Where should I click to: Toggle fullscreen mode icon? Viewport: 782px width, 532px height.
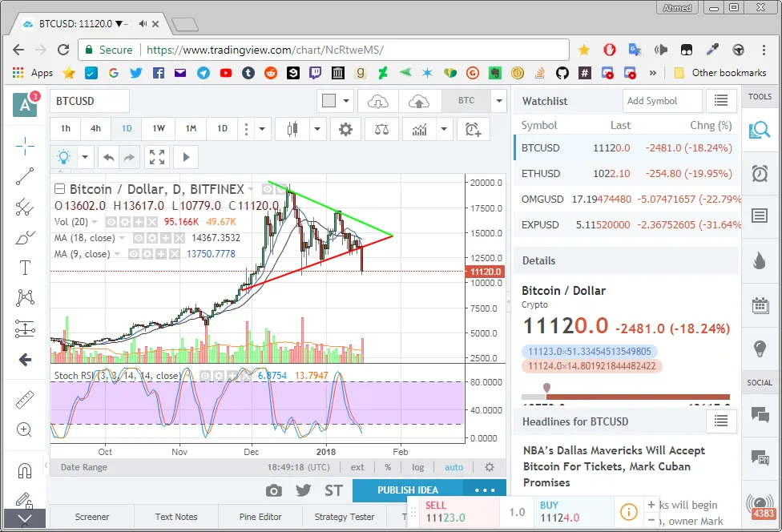tap(157, 158)
